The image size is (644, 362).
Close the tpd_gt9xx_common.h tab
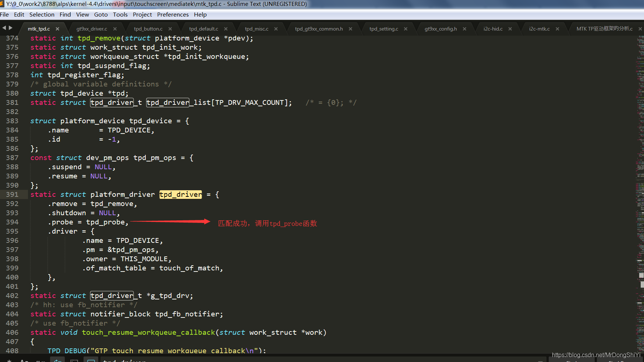350,29
